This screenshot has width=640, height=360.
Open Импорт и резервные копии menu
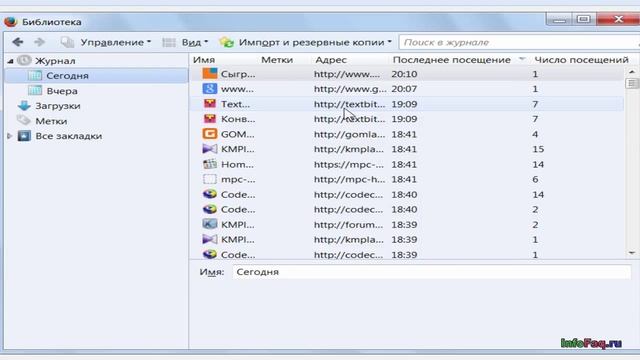tap(315, 42)
